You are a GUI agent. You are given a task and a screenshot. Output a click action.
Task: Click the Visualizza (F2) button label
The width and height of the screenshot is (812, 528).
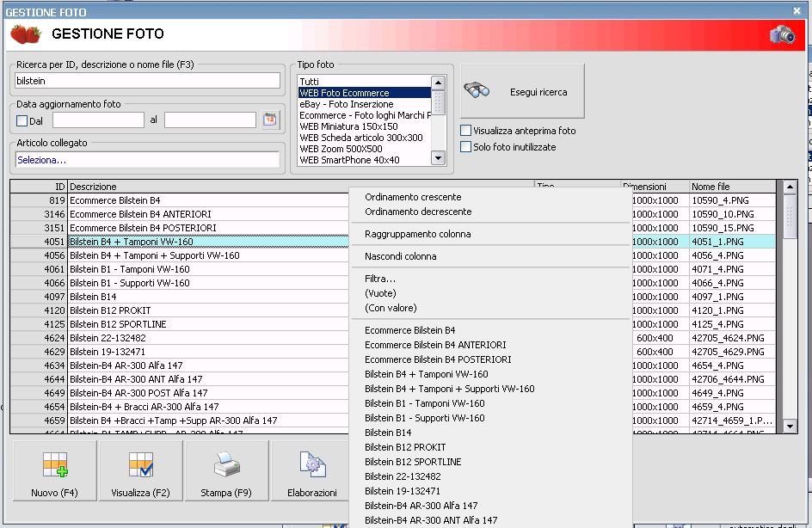pyautogui.click(x=140, y=492)
